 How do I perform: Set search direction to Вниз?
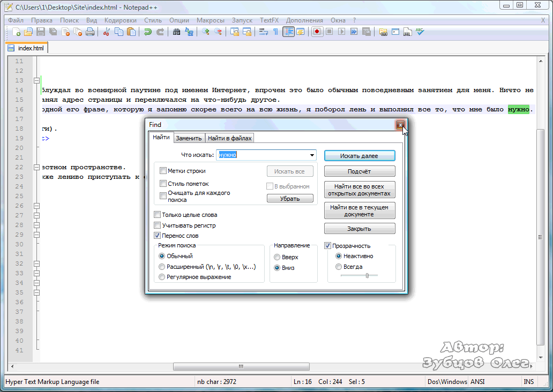pyautogui.click(x=277, y=268)
